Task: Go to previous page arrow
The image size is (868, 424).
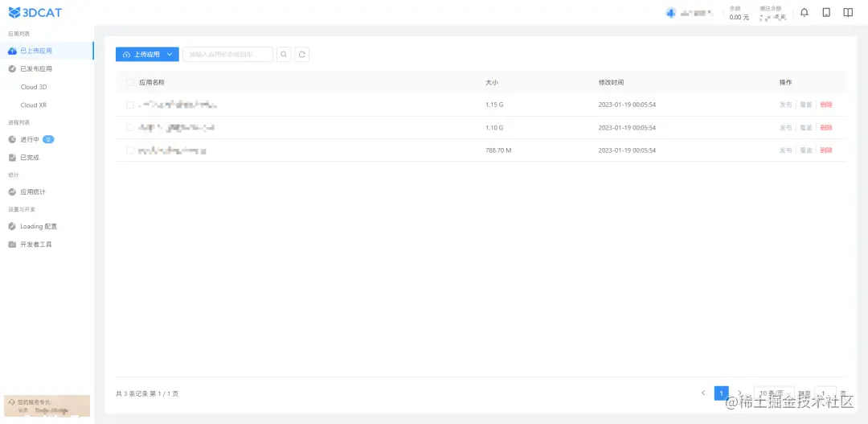Action: pyautogui.click(x=703, y=393)
